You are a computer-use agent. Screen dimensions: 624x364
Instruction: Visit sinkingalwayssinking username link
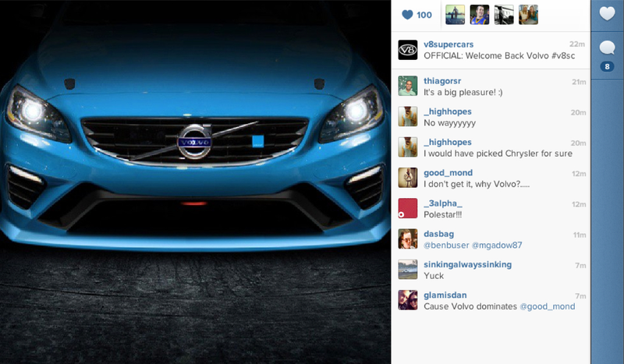(x=467, y=264)
